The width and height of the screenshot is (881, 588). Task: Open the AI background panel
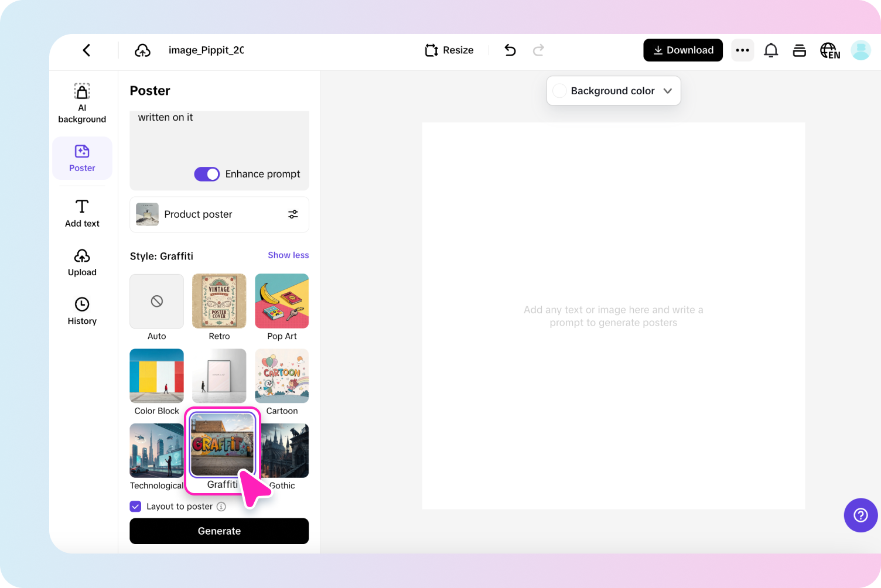click(x=82, y=102)
